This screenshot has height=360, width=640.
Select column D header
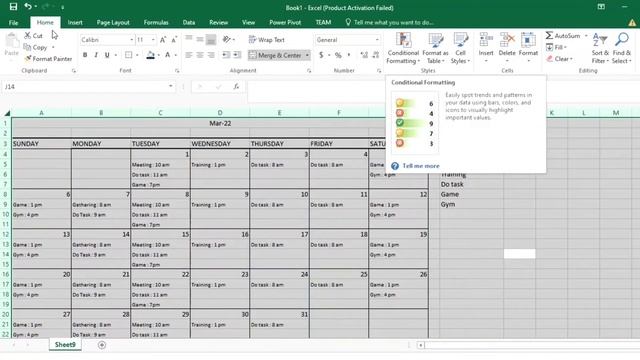(x=220, y=113)
